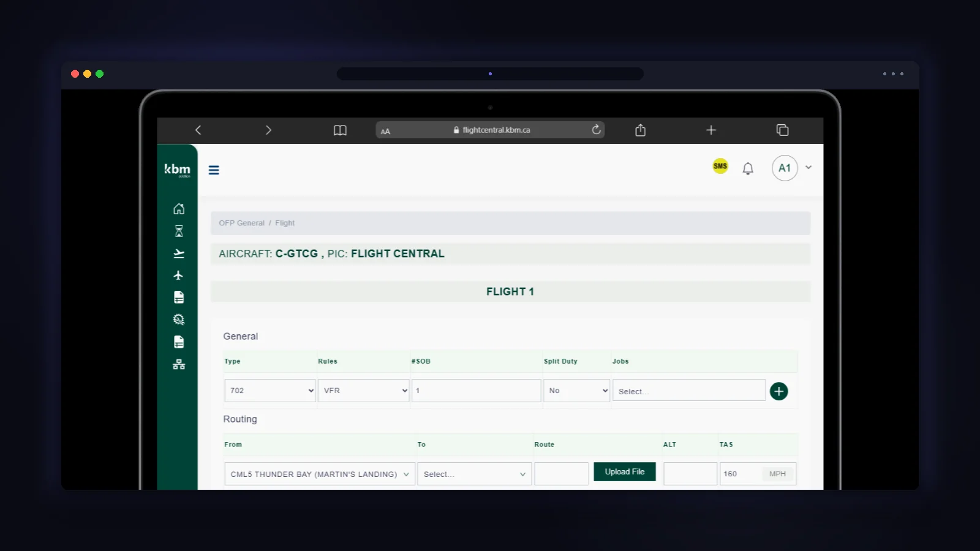
Task: Click the General section heading
Action: point(241,336)
